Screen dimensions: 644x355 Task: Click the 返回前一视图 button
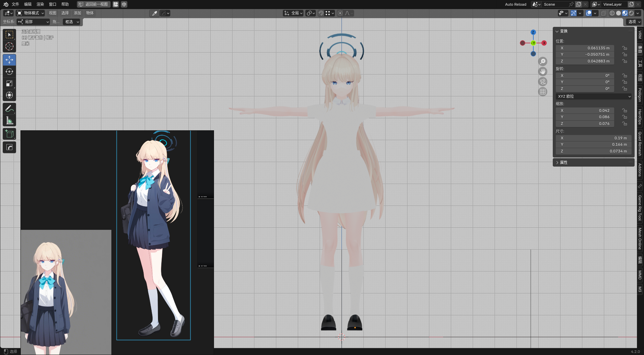[x=93, y=4]
